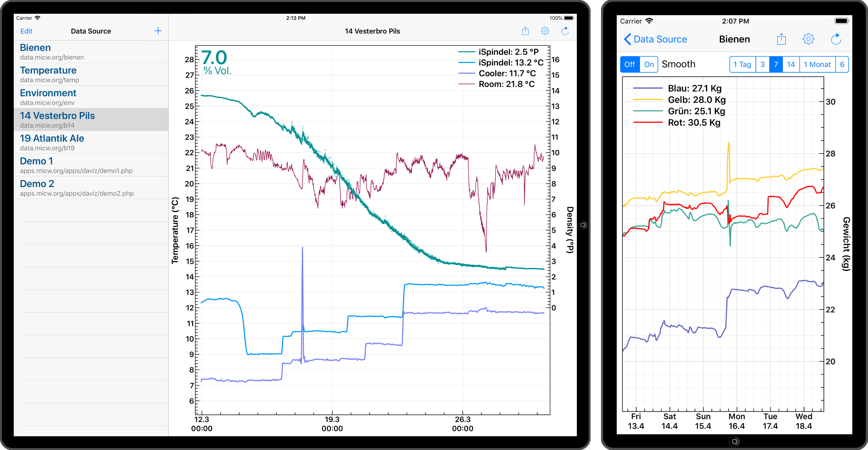This screenshot has width=868, height=450.
Task: Choose the 7 day range segment
Action: [x=776, y=64]
